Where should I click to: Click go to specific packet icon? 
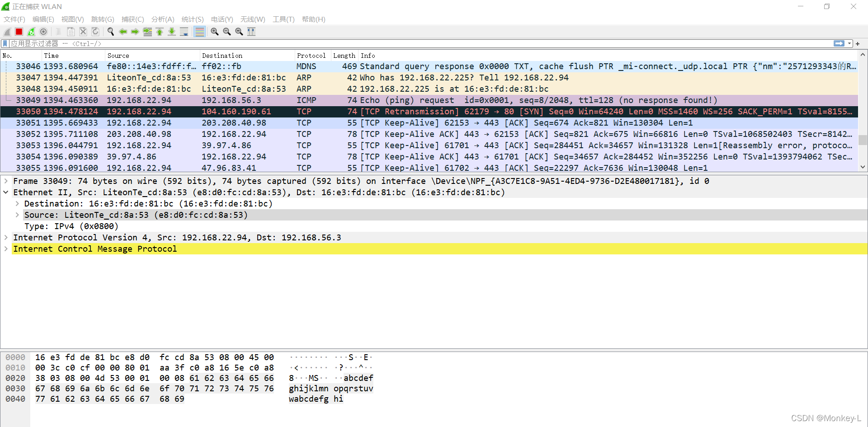point(147,32)
